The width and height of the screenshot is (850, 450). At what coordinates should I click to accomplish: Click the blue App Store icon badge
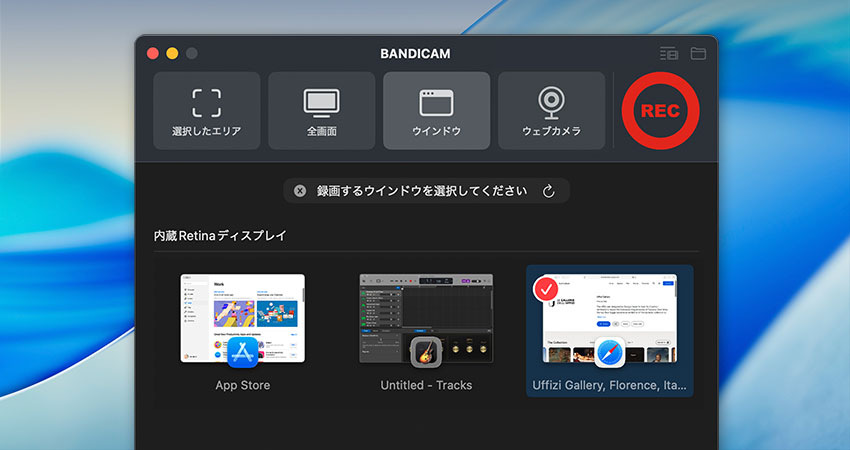243,352
